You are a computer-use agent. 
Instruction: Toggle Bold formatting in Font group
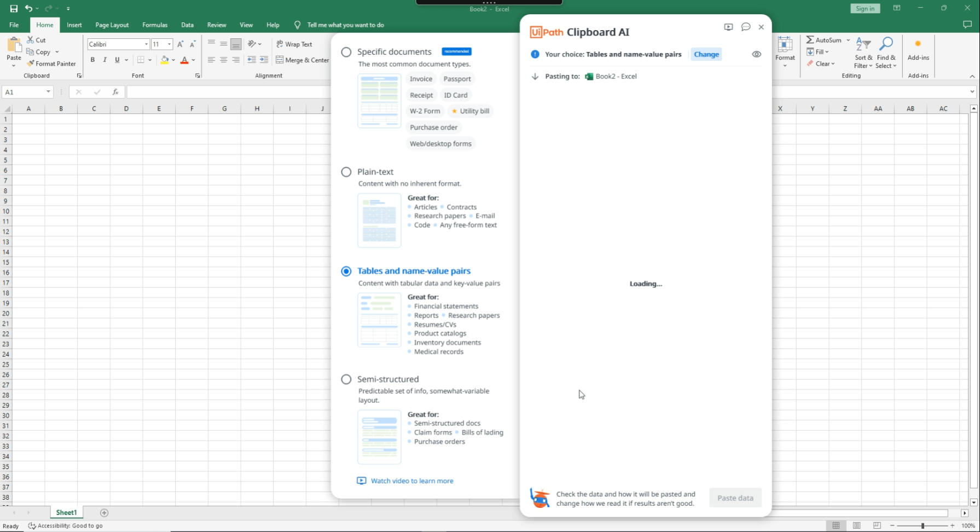pyautogui.click(x=92, y=60)
